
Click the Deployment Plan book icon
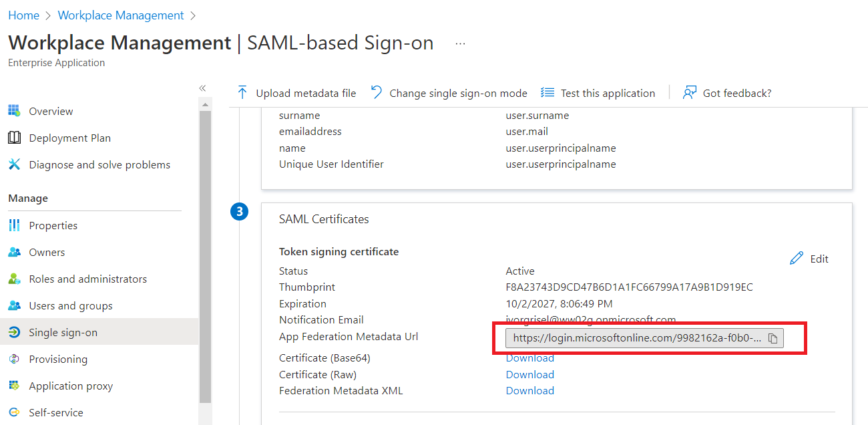point(14,138)
